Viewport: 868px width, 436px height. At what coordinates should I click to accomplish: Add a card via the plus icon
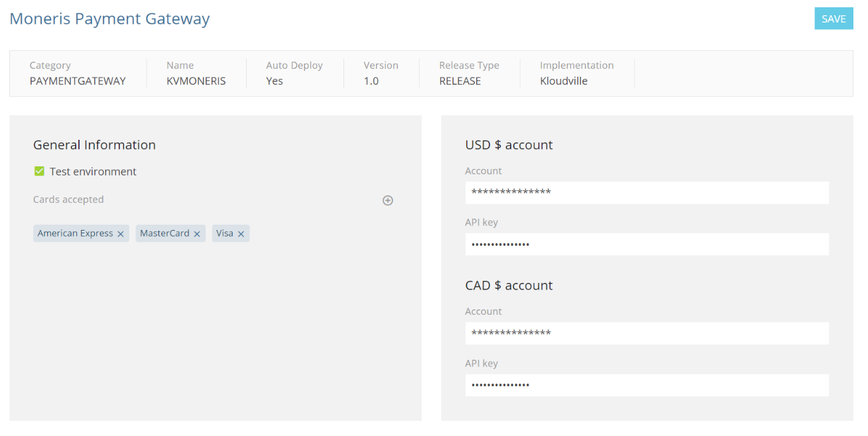point(388,200)
